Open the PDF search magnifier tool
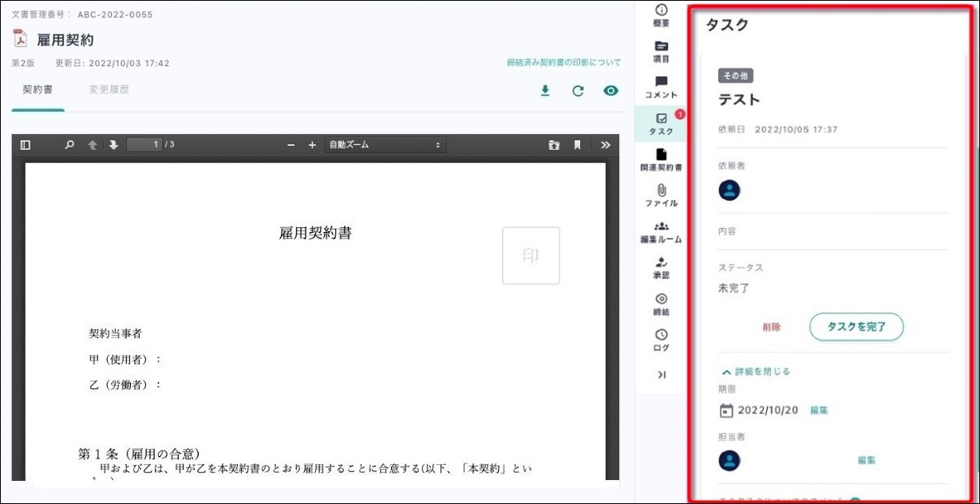 (69, 145)
